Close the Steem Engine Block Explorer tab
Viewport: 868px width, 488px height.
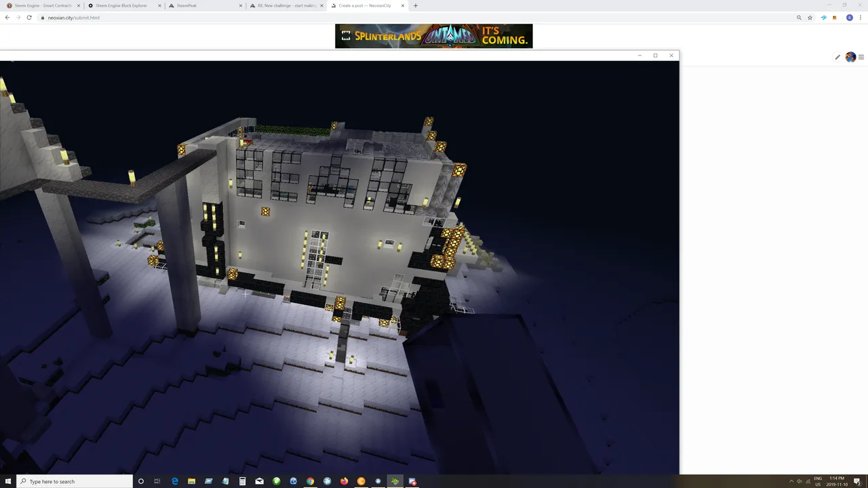point(159,5)
